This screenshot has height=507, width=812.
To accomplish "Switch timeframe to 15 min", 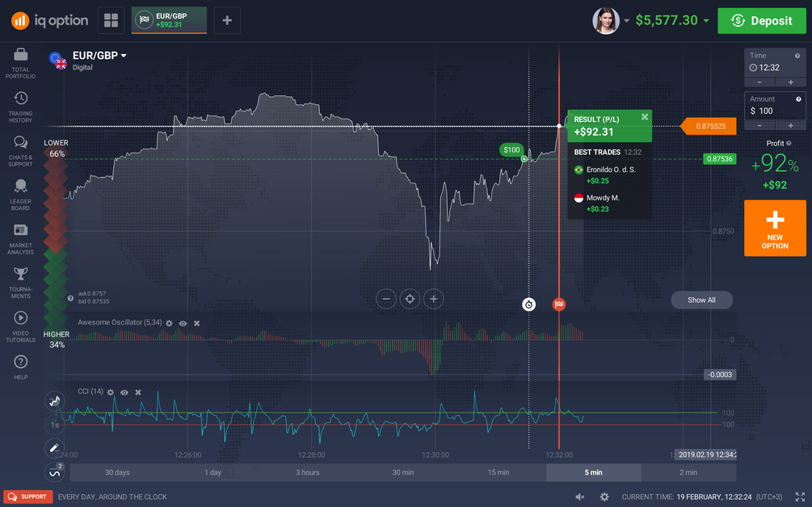I will coord(499,472).
